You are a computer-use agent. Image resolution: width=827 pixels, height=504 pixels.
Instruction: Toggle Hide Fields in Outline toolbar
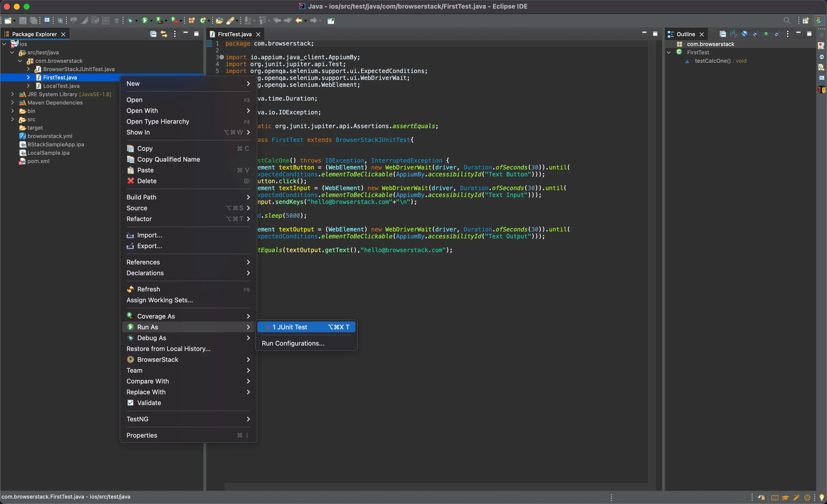tap(745, 34)
